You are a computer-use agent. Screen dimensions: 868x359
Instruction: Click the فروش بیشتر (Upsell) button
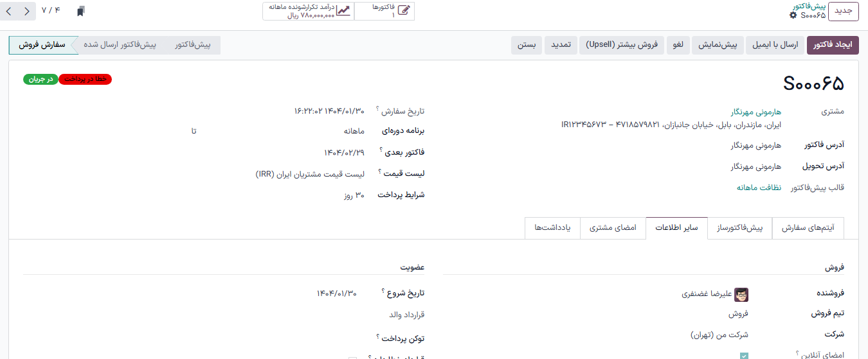(622, 45)
